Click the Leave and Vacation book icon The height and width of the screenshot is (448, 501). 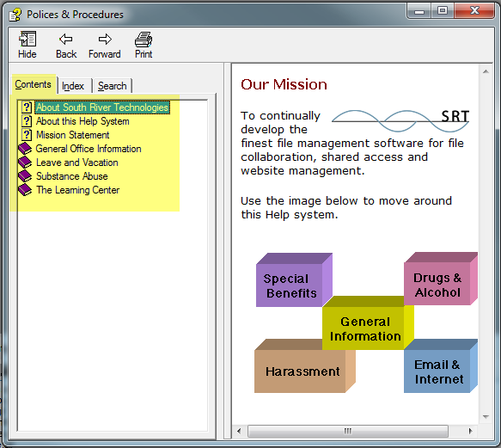25,163
